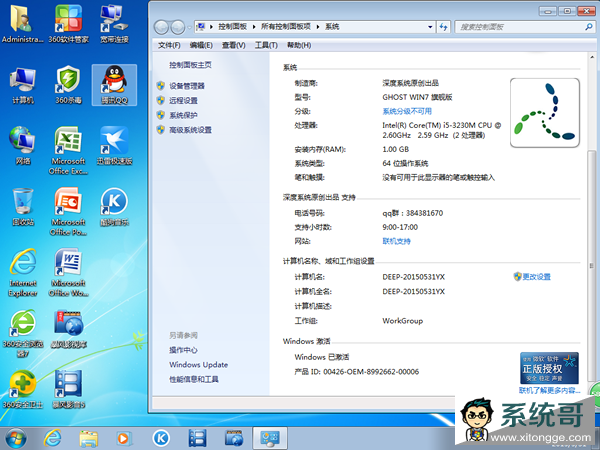Image resolution: width=600 pixels, height=450 pixels.
Task: Open the 暴风影视库 taskbar icon
Action: pos(234,439)
